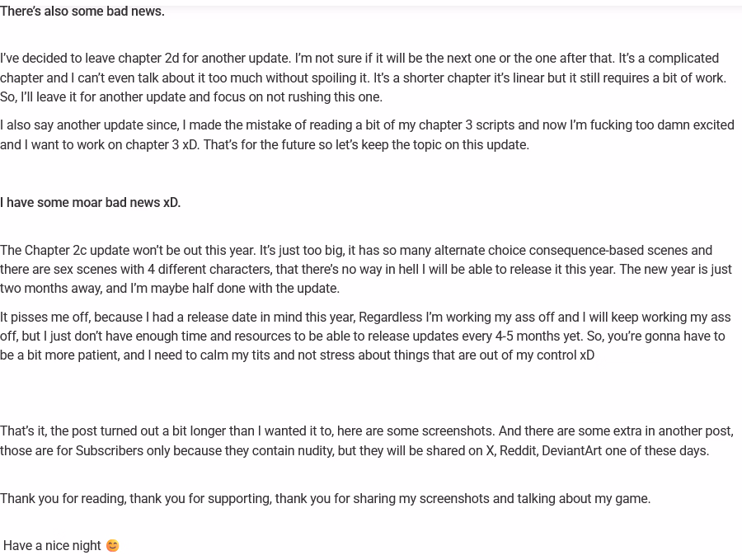Click the "There's also some bad news." bold heading
Viewport: 742px width, 560px height.
(x=82, y=12)
